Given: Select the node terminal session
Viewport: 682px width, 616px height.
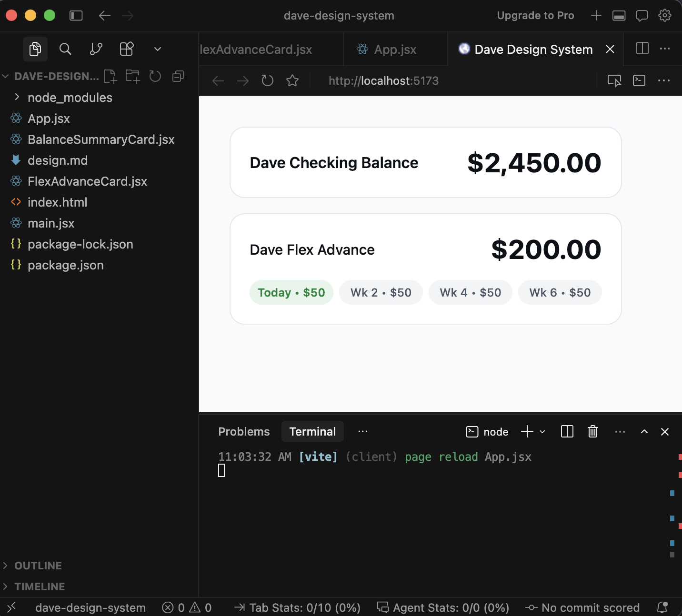Looking at the screenshot, I should (x=487, y=432).
